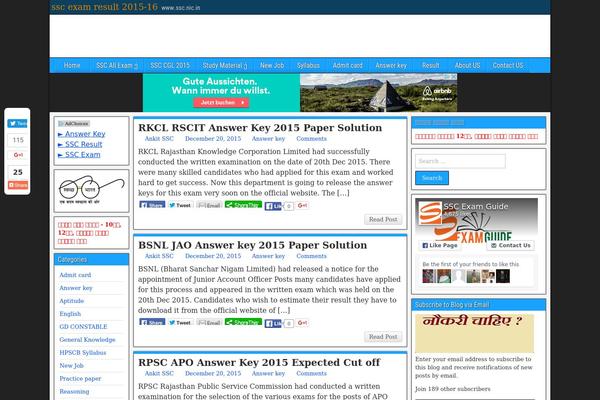Screen dimensions: 600x400
Task: Share BSNL JAO post on Facebook
Action: point(152,322)
